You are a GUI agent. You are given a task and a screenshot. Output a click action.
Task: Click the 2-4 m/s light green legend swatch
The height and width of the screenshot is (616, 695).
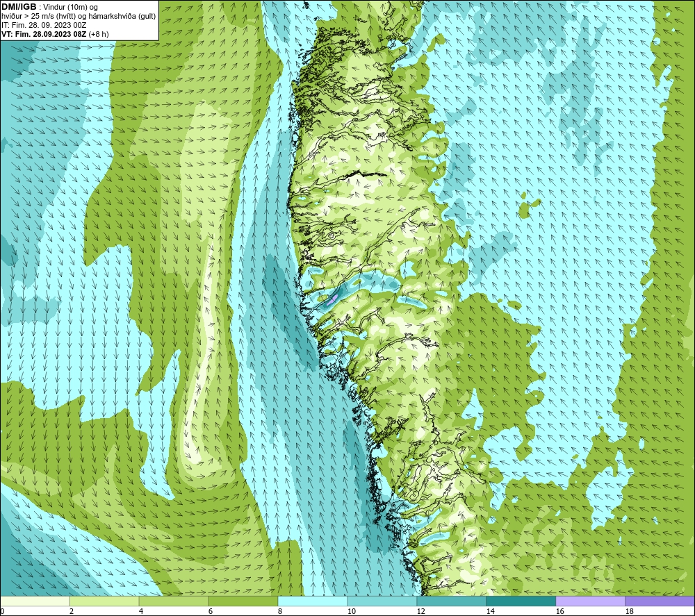tap(104, 601)
